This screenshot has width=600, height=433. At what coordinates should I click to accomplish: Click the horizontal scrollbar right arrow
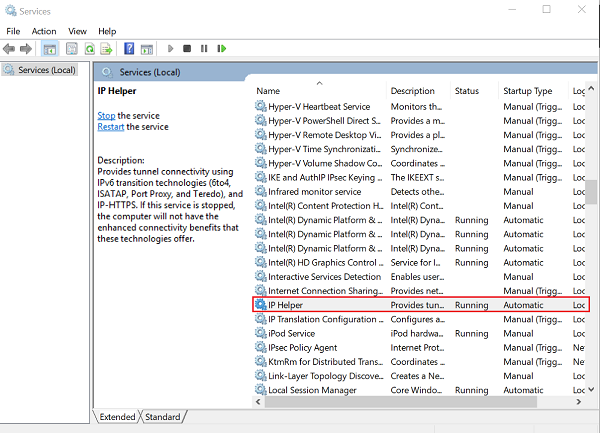(x=579, y=402)
